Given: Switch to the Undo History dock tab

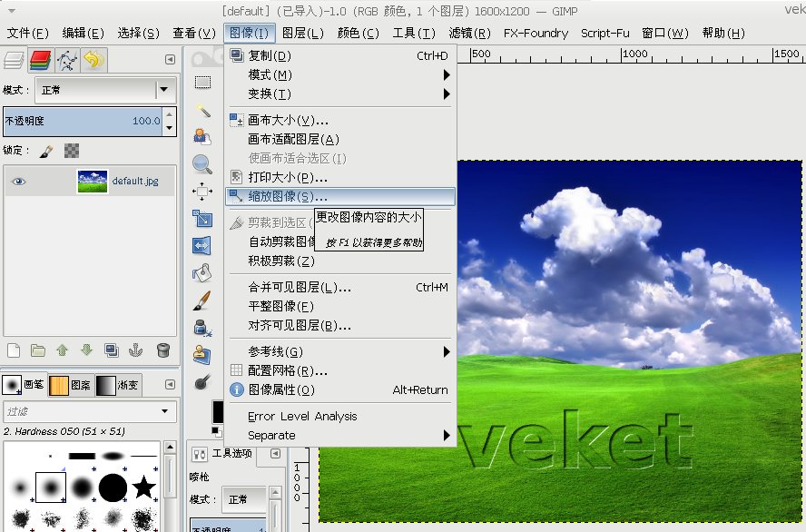Looking at the screenshot, I should point(93,60).
